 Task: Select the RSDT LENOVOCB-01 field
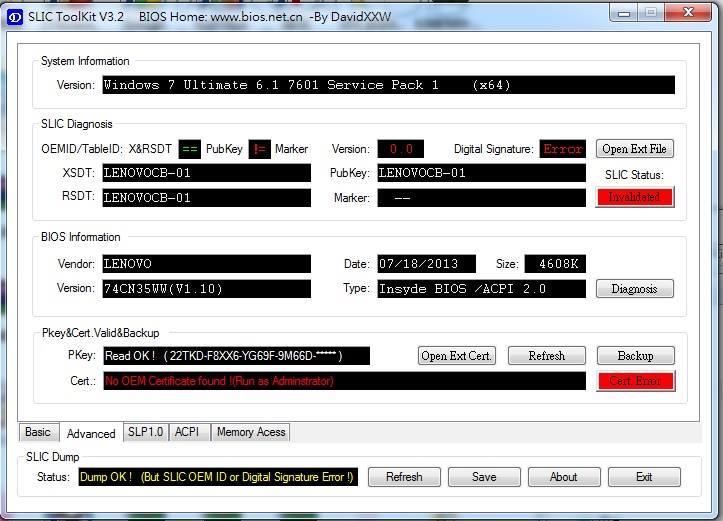pyautogui.click(x=206, y=197)
